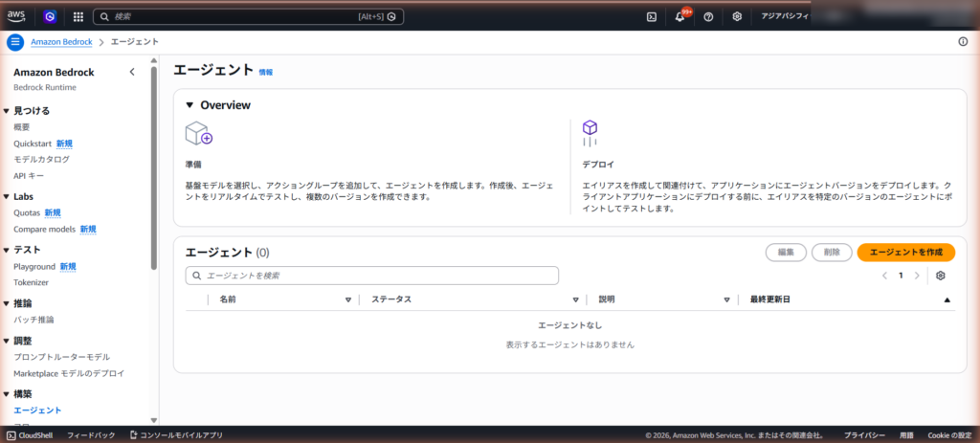980x443 pixels.
Task: Open the 情報 link beside the heading
Action: [x=266, y=72]
